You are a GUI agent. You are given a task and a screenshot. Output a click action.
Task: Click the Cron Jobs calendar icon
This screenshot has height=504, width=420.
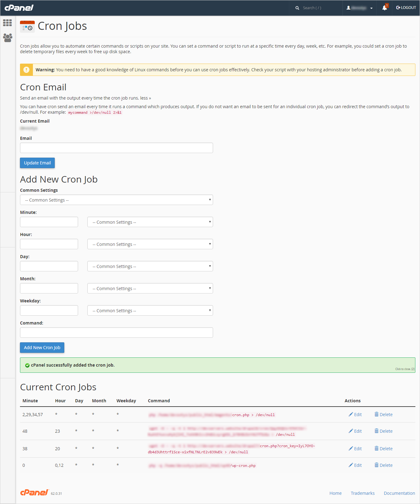click(27, 26)
